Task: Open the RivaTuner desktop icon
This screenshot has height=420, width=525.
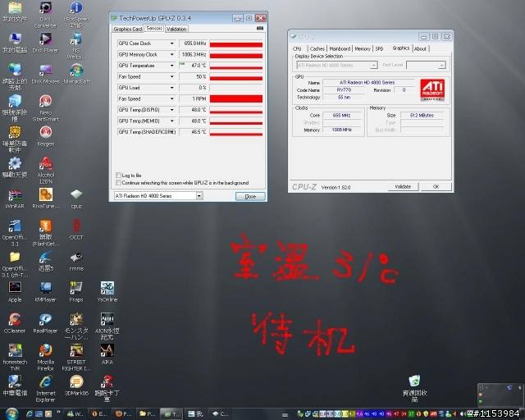Action: pyautogui.click(x=46, y=199)
